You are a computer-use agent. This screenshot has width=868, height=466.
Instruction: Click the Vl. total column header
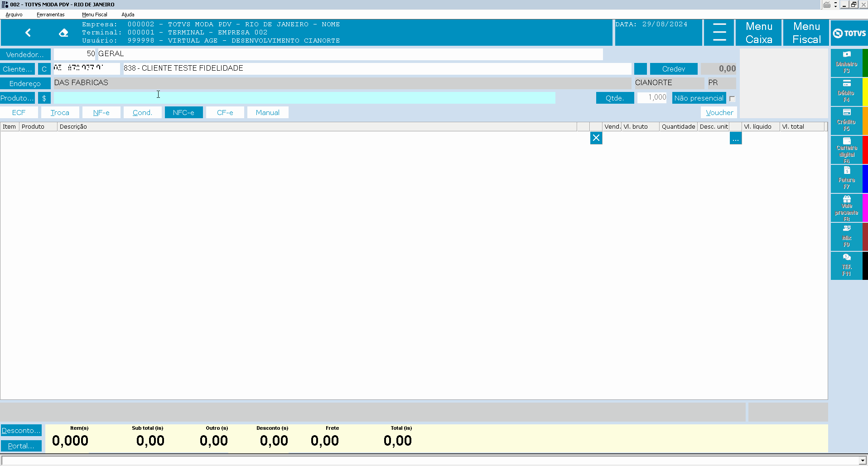point(802,127)
